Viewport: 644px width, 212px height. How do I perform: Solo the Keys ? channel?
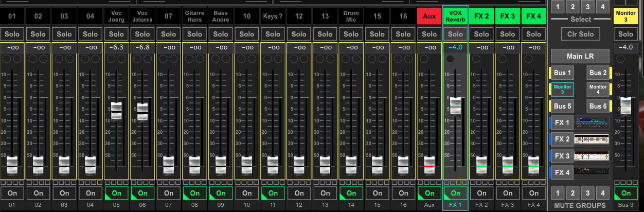[273, 34]
